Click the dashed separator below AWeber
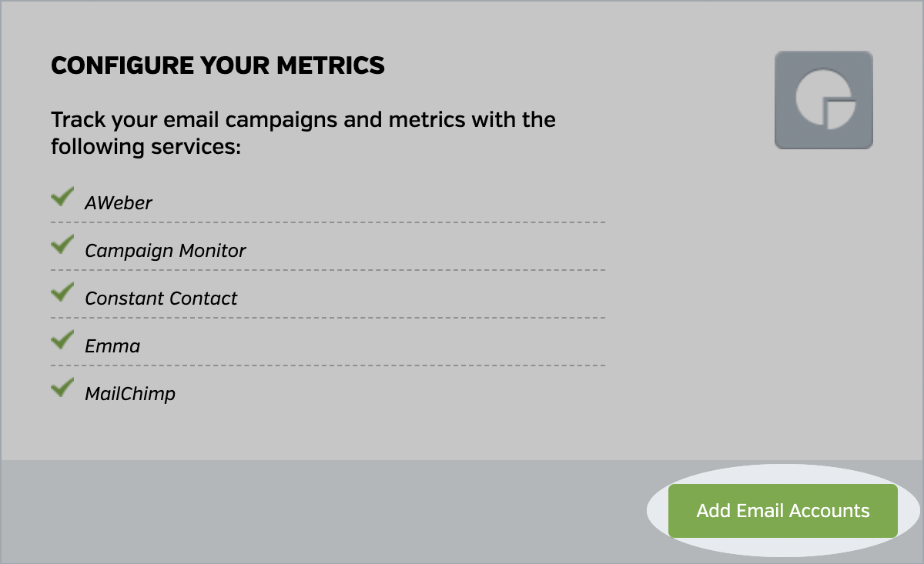This screenshot has height=564, width=924. (328, 222)
